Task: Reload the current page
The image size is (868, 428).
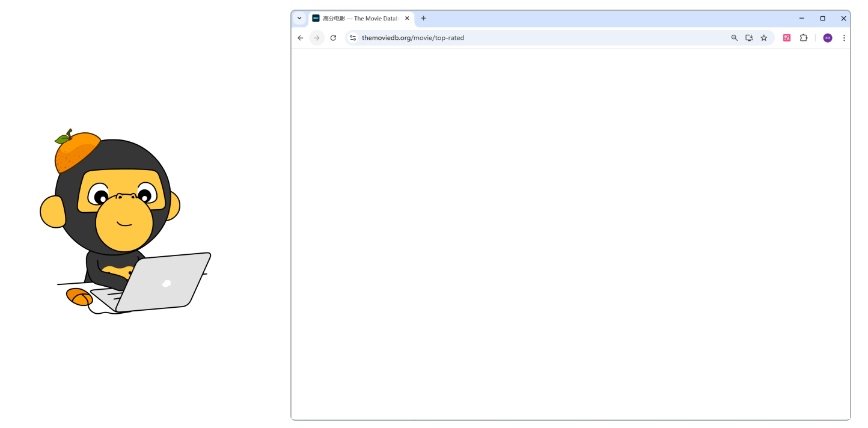Action: (333, 38)
